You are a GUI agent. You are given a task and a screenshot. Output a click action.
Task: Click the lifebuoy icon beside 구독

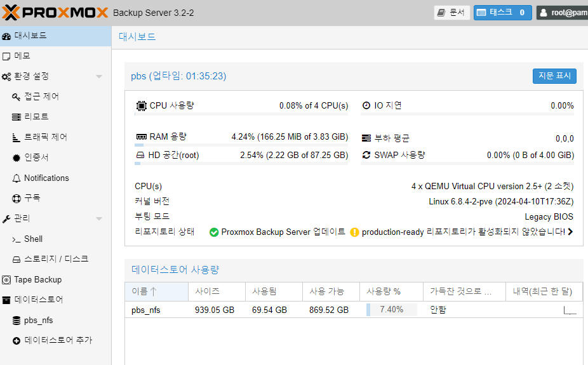(16, 199)
